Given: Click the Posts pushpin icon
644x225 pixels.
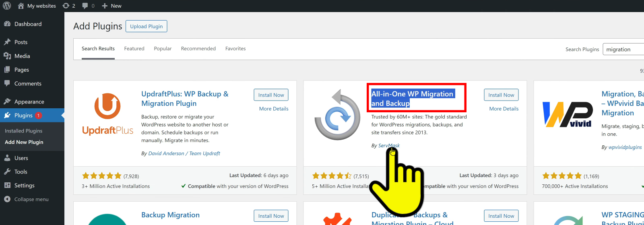Looking at the screenshot, I should click(x=7, y=42).
